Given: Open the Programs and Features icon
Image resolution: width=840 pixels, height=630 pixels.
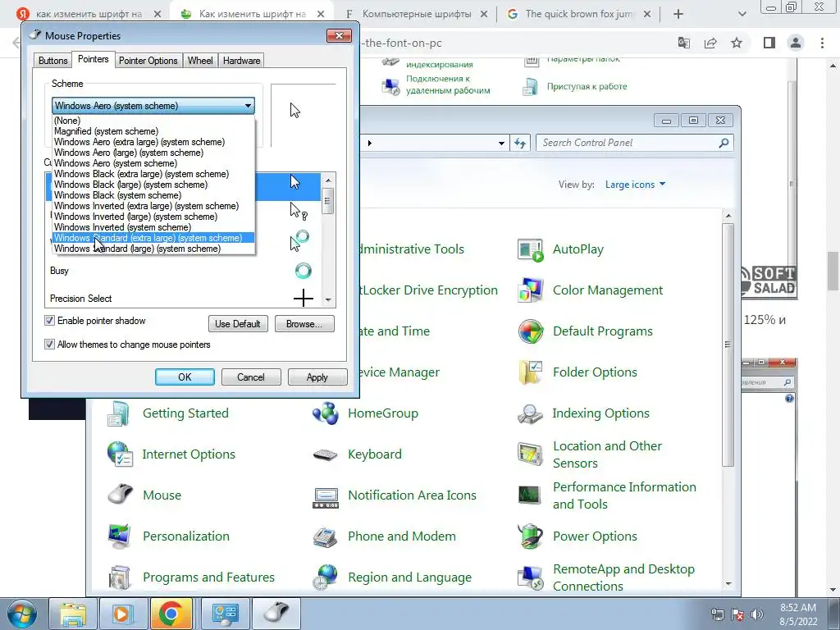Looking at the screenshot, I should [x=119, y=577].
